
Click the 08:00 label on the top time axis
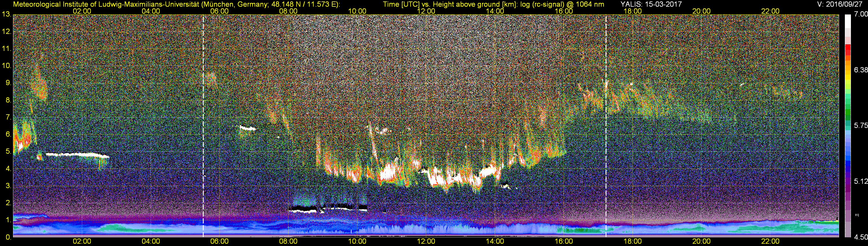pyautogui.click(x=288, y=11)
